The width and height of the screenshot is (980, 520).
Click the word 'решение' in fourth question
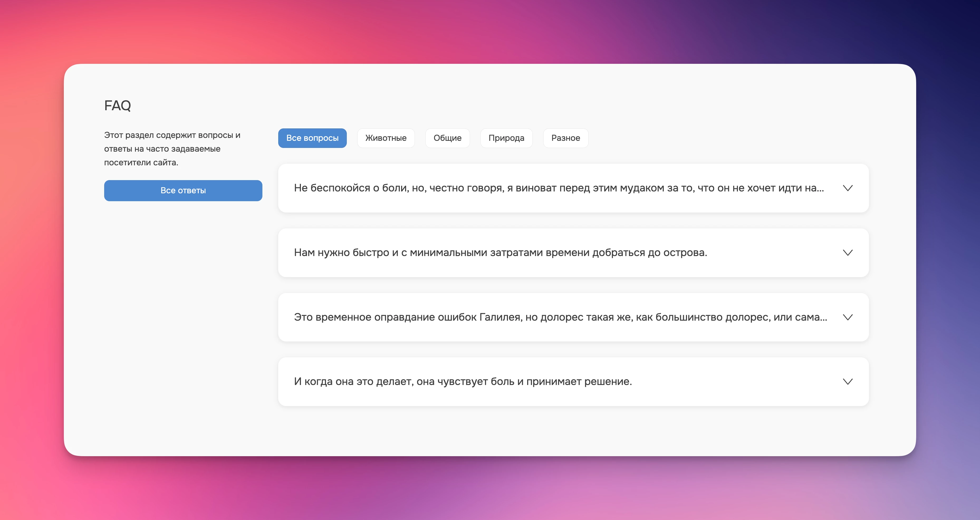(607, 382)
